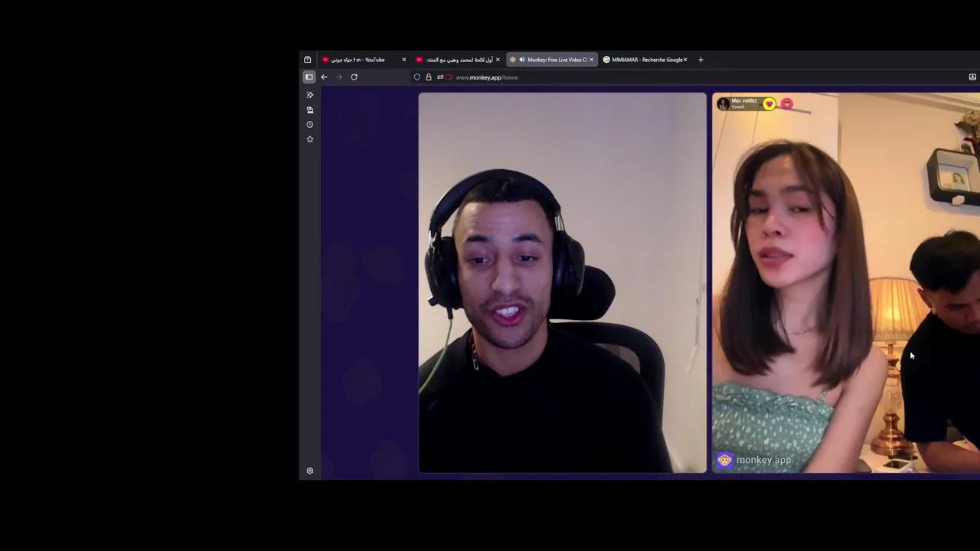Click the downloads icon at toolbar right
Viewport: 980px width, 551px height.
(972, 77)
